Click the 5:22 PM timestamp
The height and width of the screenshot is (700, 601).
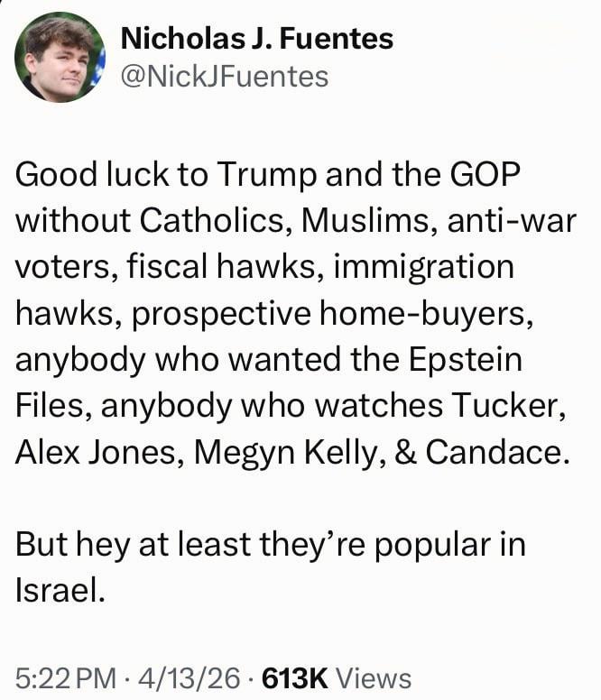coord(61,677)
